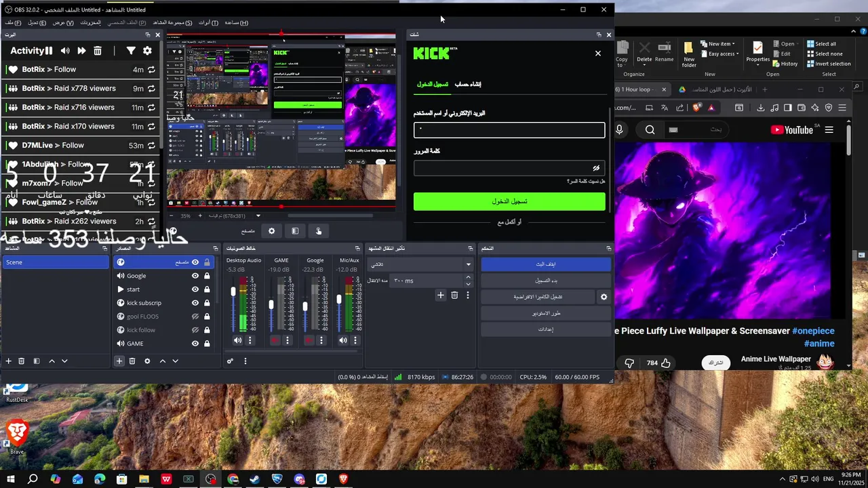Hide the Google source

click(195, 276)
